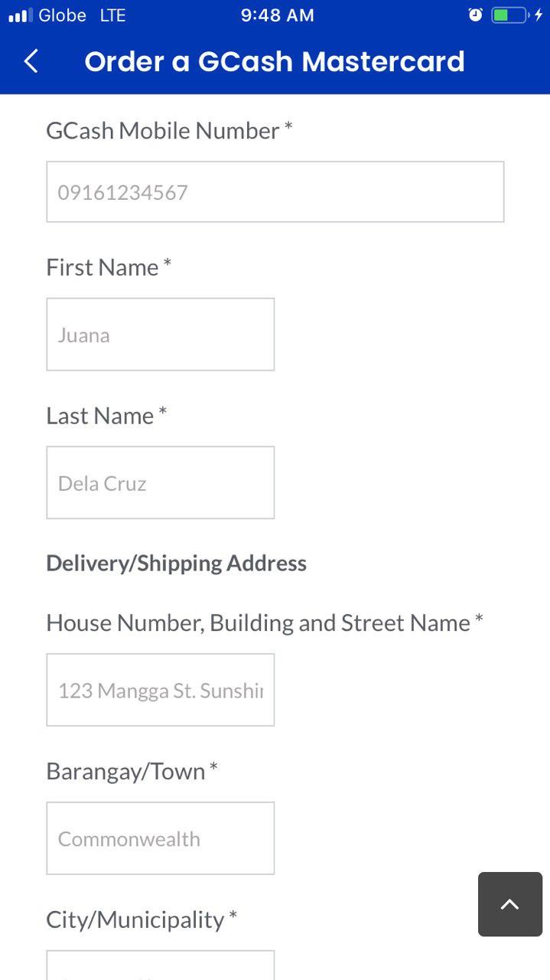
Task: Tap the scroll-to-top chevron button
Action: [x=510, y=904]
